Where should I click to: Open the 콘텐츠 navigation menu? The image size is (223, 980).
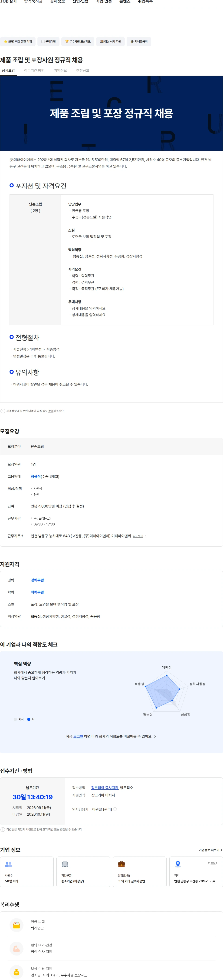tap(125, 2)
